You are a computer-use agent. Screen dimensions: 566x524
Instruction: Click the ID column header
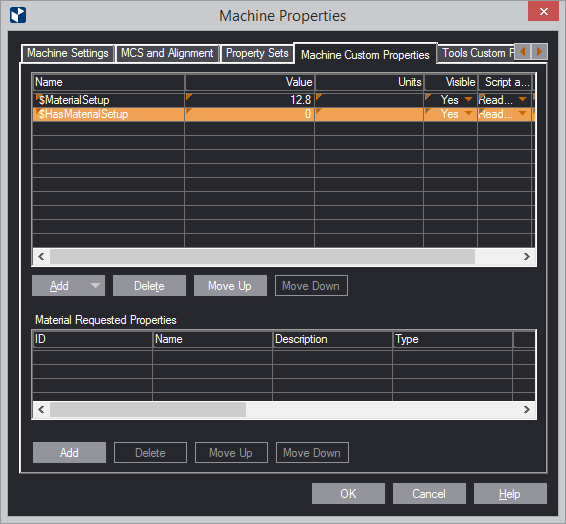pyautogui.click(x=92, y=339)
